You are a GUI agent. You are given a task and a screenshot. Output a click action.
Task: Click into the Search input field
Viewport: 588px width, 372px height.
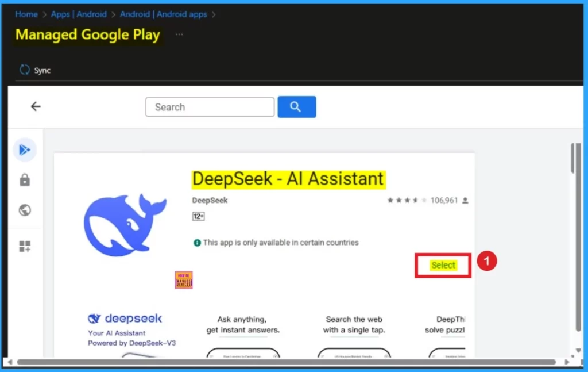(210, 107)
